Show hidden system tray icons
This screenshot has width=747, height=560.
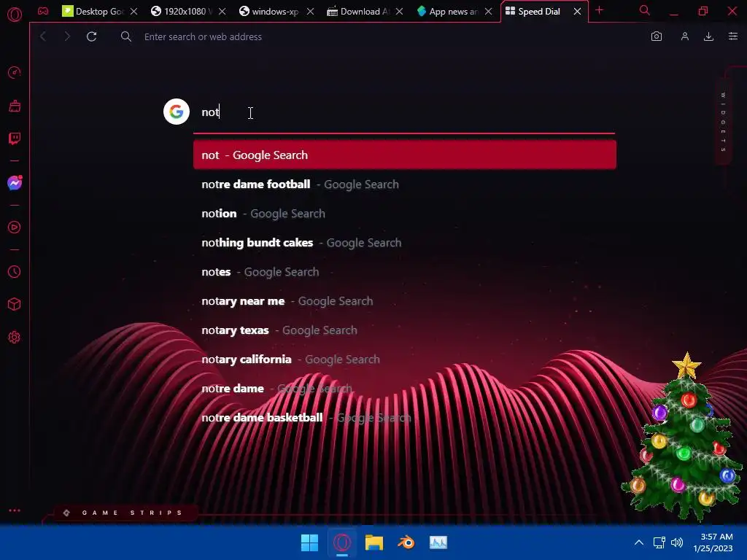639,542
